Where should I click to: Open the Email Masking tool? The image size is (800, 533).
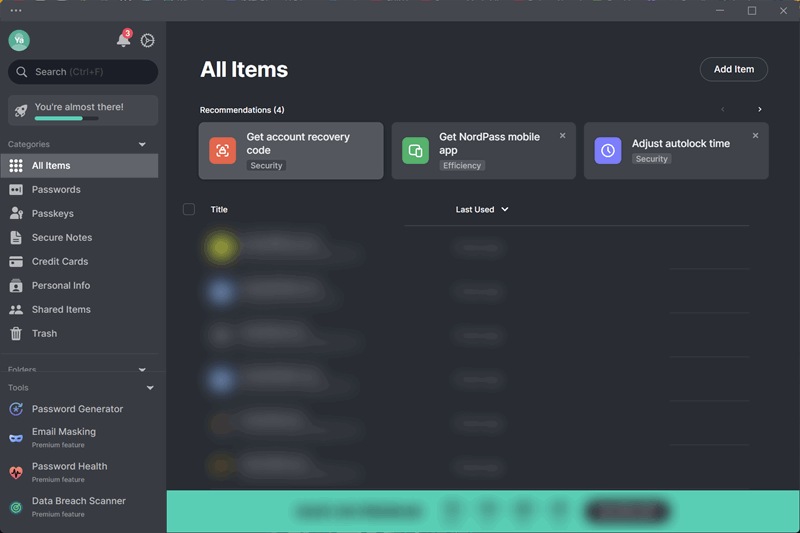click(64, 432)
